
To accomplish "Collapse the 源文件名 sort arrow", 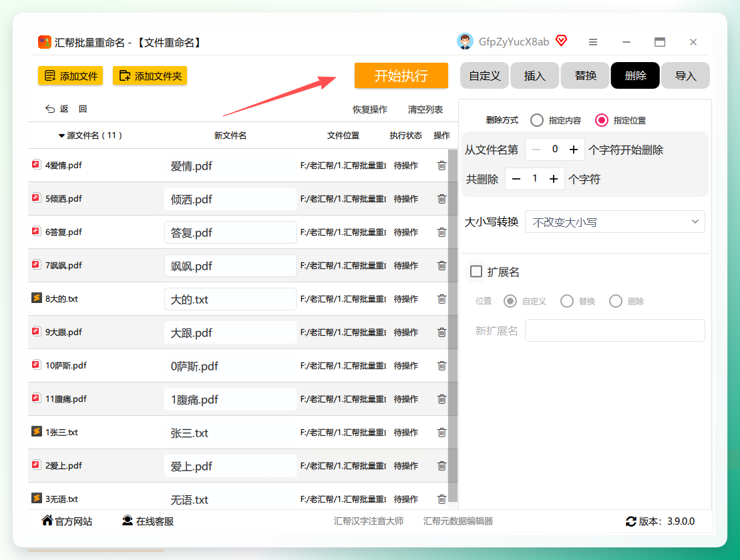I will point(61,136).
